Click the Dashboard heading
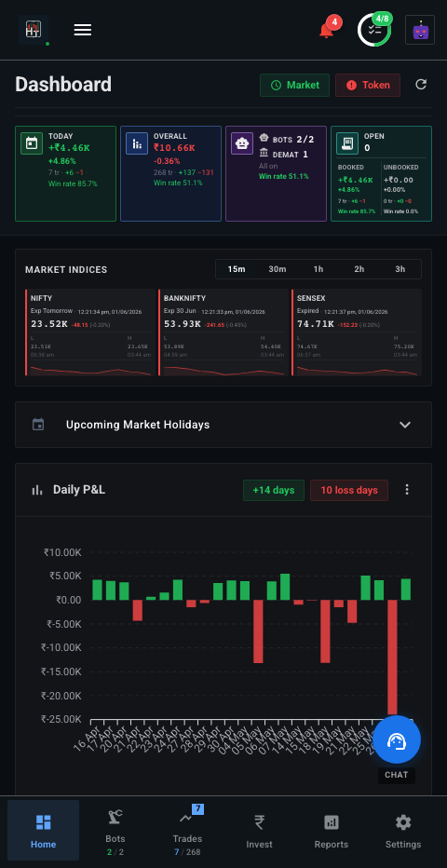The height and width of the screenshot is (868, 447). click(x=63, y=85)
